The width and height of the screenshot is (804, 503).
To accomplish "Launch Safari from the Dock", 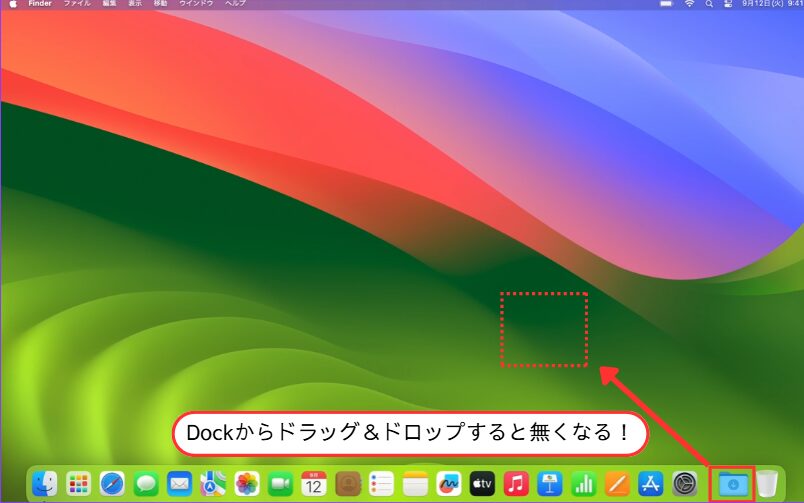I will click(112, 484).
